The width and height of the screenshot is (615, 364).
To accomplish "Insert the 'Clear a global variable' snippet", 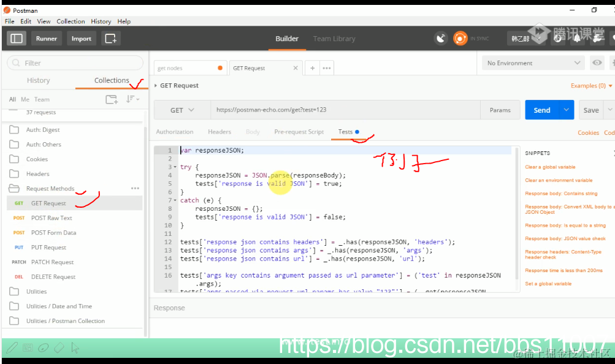I will pyautogui.click(x=550, y=167).
